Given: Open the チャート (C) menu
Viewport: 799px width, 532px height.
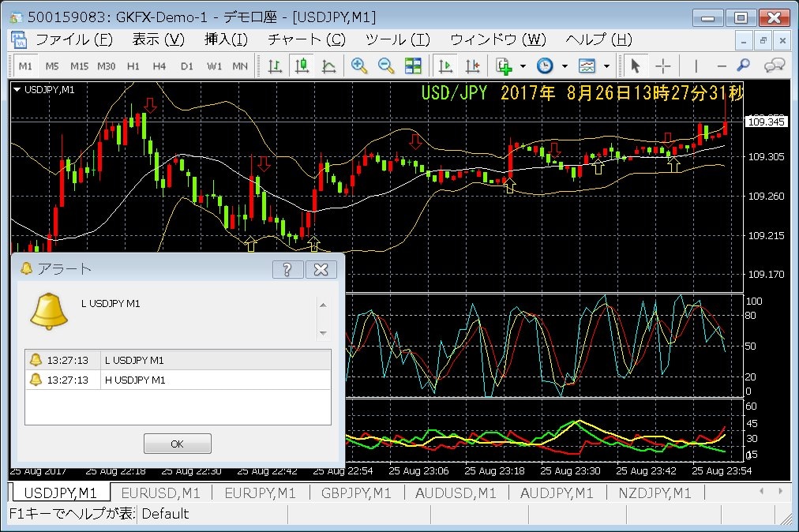Looking at the screenshot, I should [307, 39].
